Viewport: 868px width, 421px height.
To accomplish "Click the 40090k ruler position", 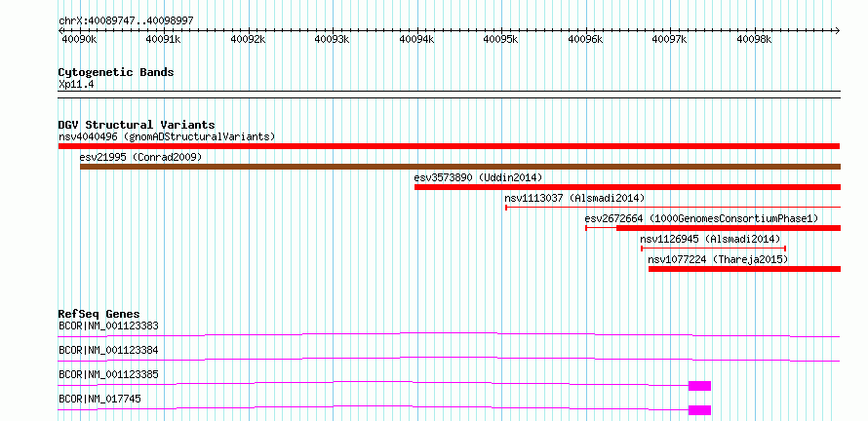I will pyautogui.click(x=79, y=40).
